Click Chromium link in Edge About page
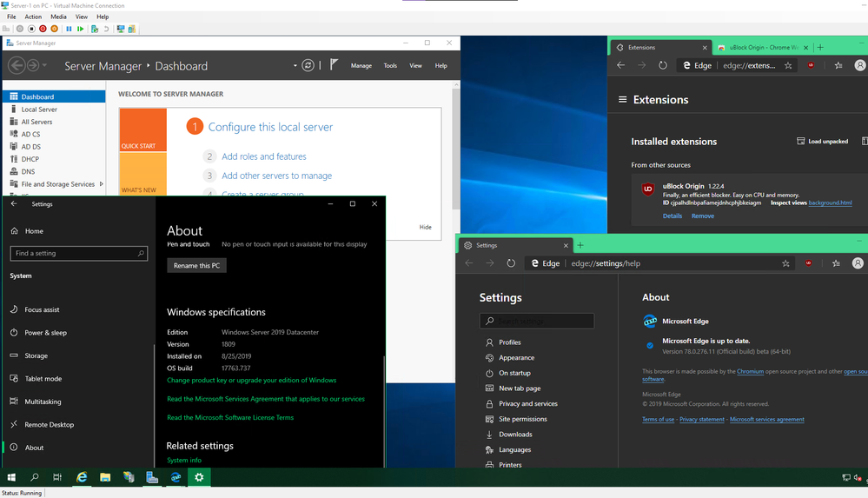 coord(750,372)
